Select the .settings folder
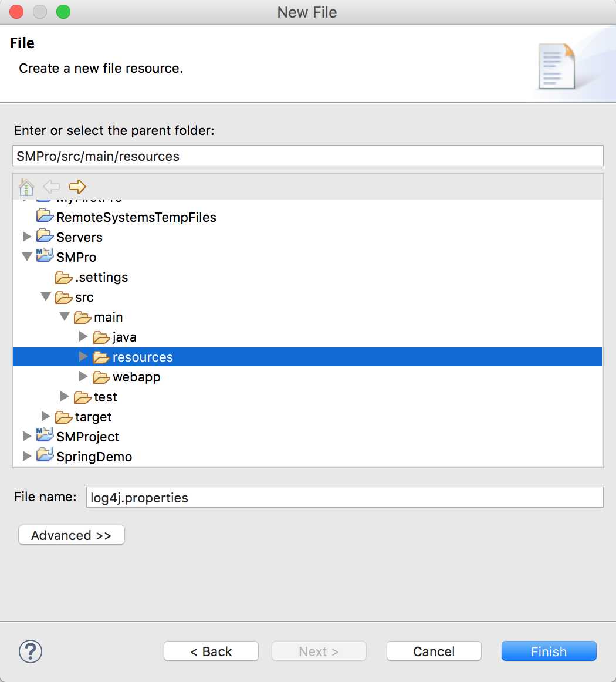Image resolution: width=616 pixels, height=682 pixels. (x=101, y=277)
